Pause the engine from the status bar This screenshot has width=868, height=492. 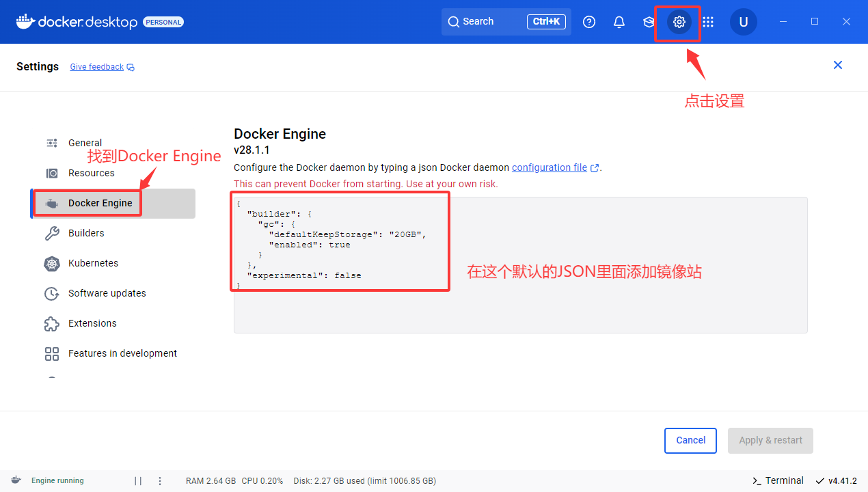[138, 481]
